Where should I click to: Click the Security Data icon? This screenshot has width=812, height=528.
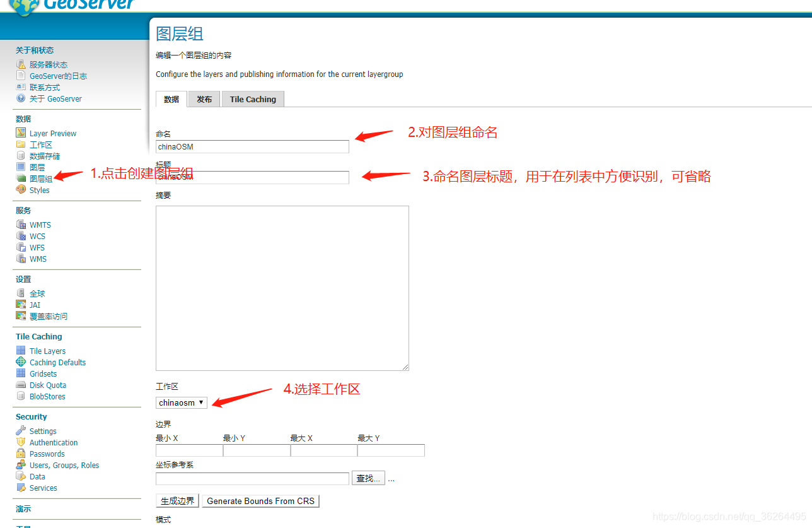point(21,476)
